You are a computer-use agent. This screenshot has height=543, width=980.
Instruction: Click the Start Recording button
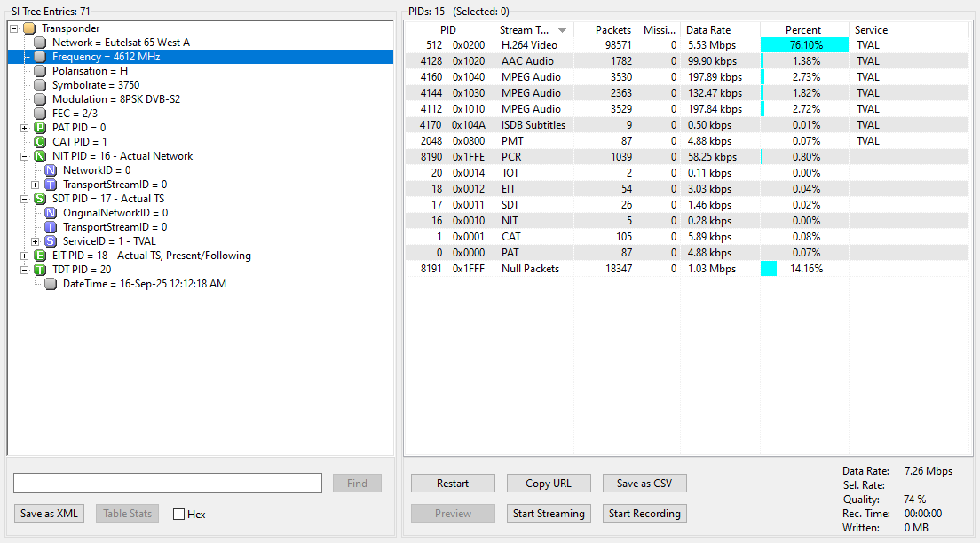coord(644,514)
